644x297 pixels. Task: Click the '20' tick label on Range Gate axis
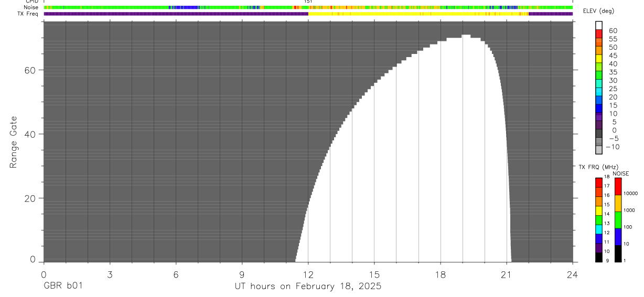[30, 199]
